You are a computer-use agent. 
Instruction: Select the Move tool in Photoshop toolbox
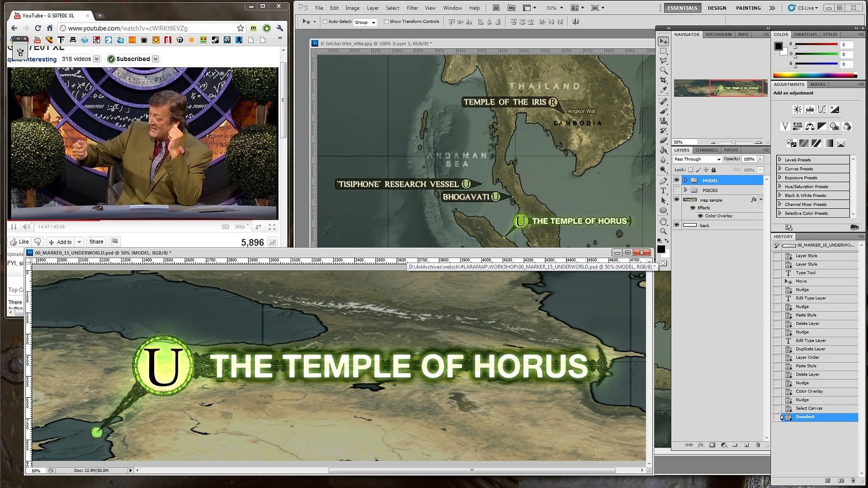pyautogui.click(x=663, y=42)
